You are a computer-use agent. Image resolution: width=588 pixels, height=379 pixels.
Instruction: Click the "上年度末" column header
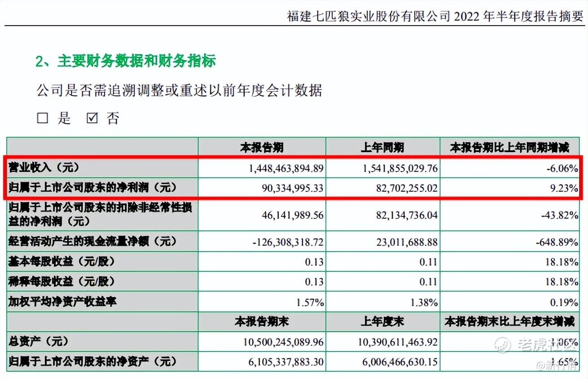[383, 321]
